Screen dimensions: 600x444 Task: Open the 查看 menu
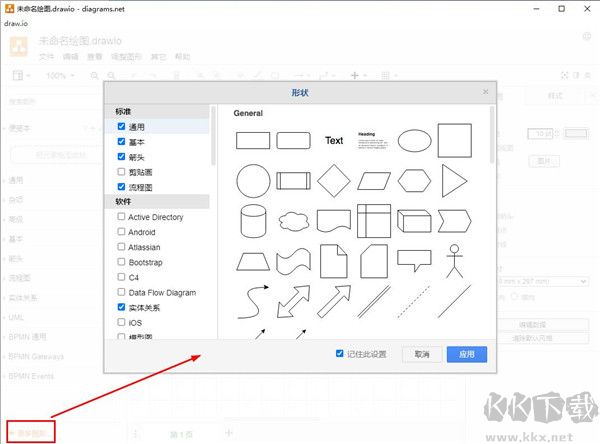95,57
